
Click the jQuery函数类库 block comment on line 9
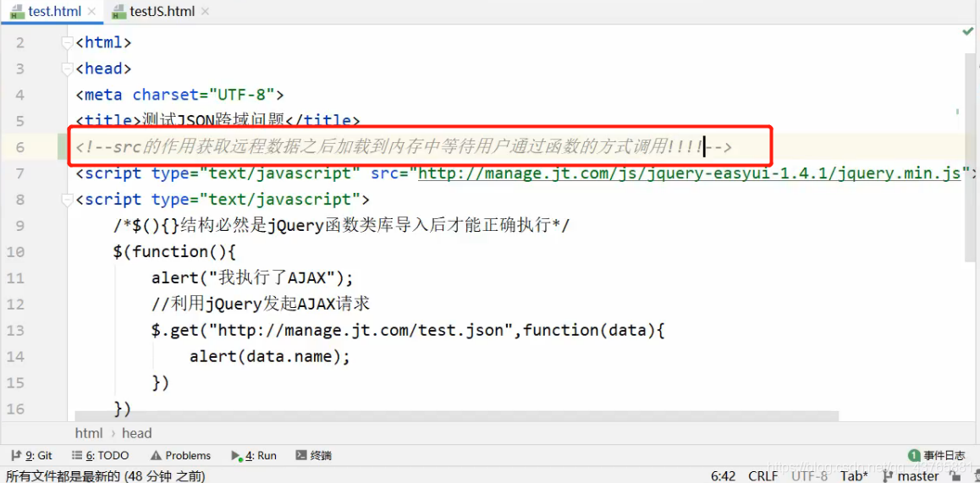click(342, 226)
